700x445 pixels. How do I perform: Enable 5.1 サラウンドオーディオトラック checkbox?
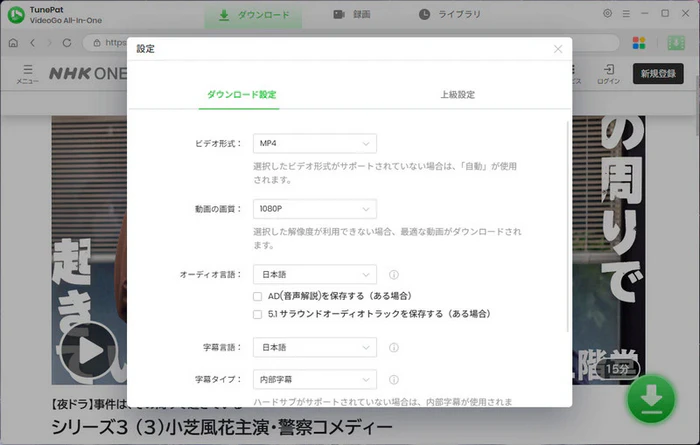point(258,314)
